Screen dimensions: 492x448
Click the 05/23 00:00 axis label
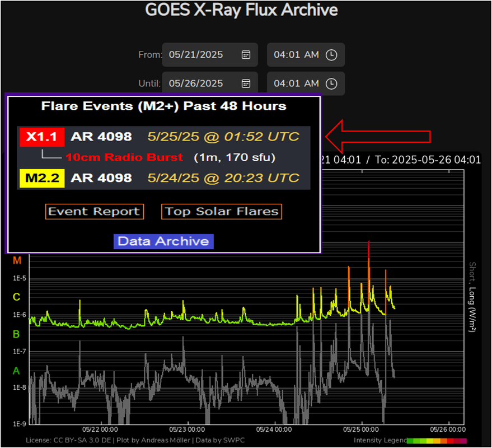click(x=187, y=430)
